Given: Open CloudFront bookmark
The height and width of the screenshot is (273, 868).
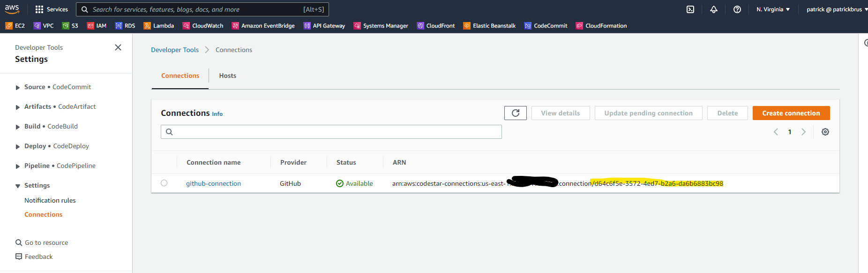Looking at the screenshot, I should [436, 26].
